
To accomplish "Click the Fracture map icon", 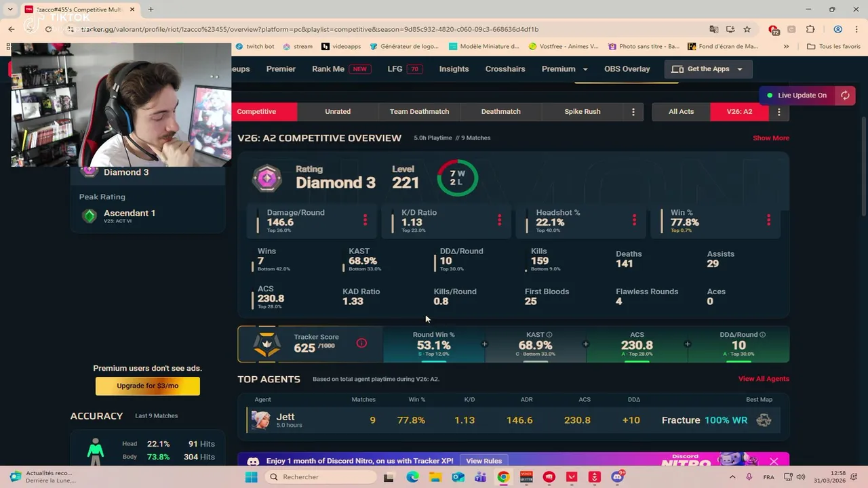I will pos(764,420).
